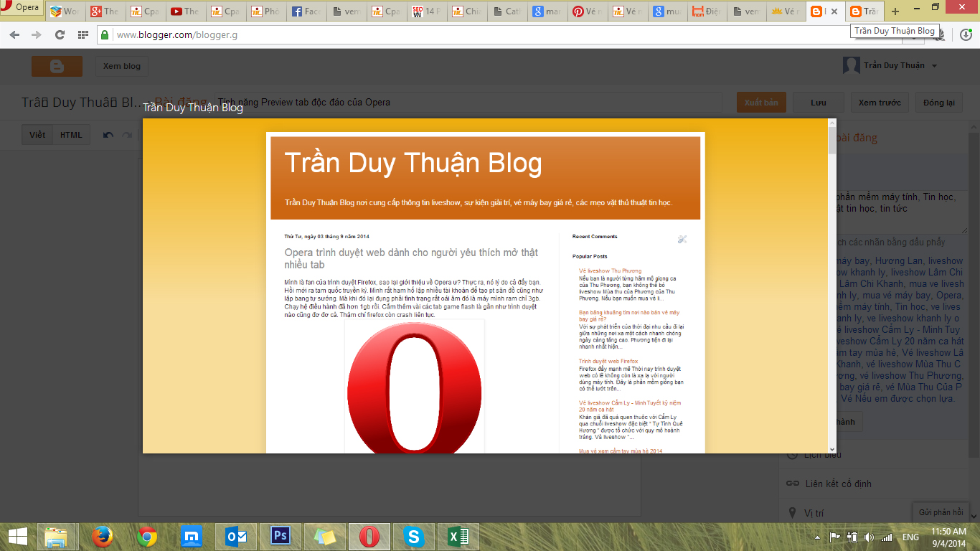Screen dimensions: 980x551
Task: Click the 'Xuất bản' publish button
Action: 761,103
